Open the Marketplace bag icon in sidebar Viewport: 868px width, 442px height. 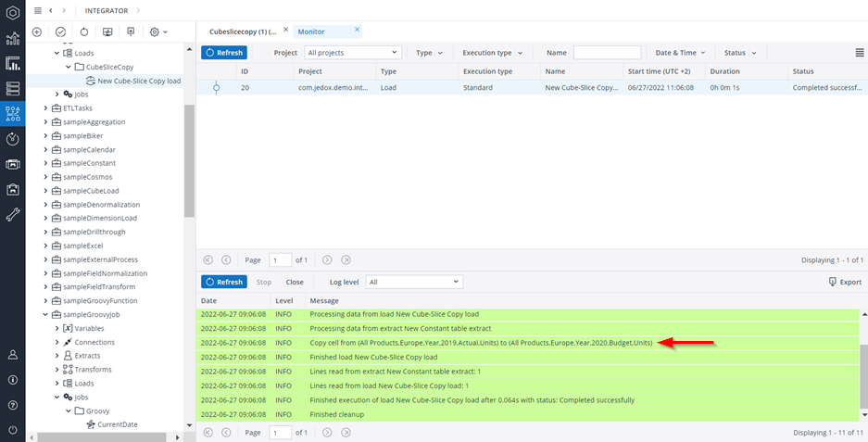point(13,189)
